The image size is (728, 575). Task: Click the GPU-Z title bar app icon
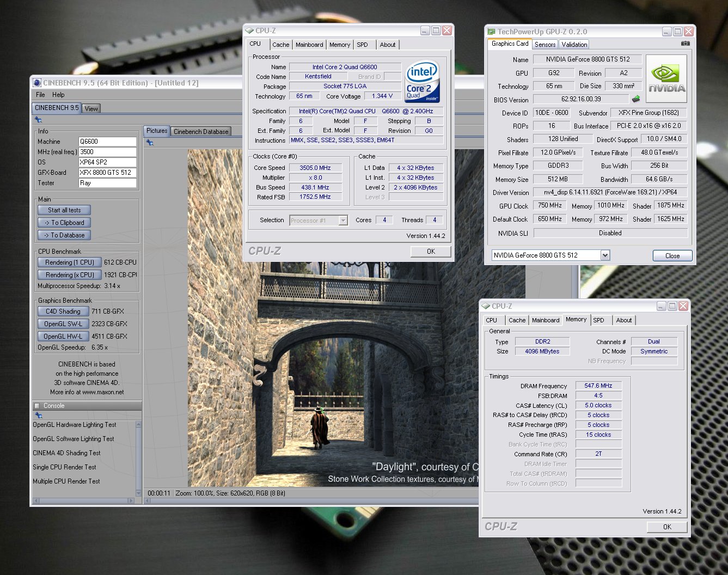coord(492,32)
